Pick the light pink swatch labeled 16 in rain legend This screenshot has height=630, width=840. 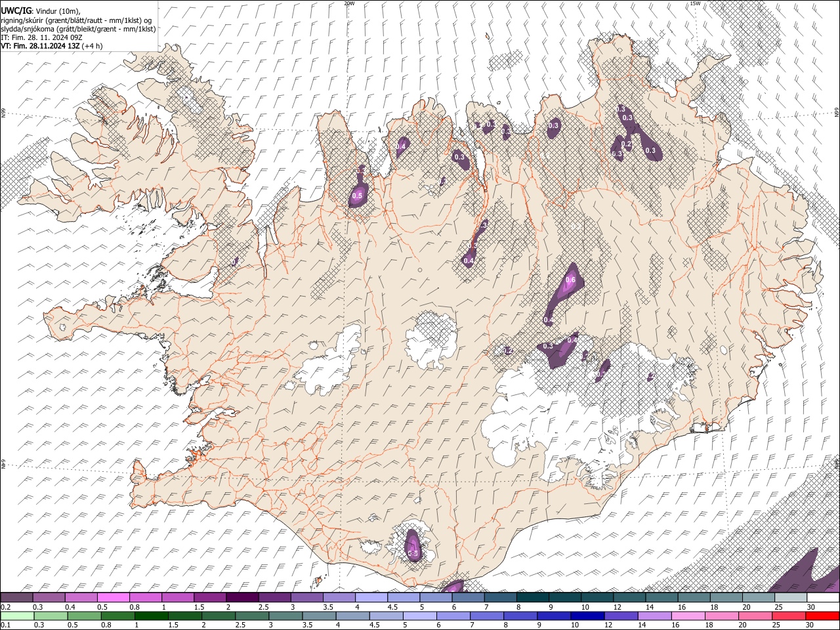tap(688, 616)
